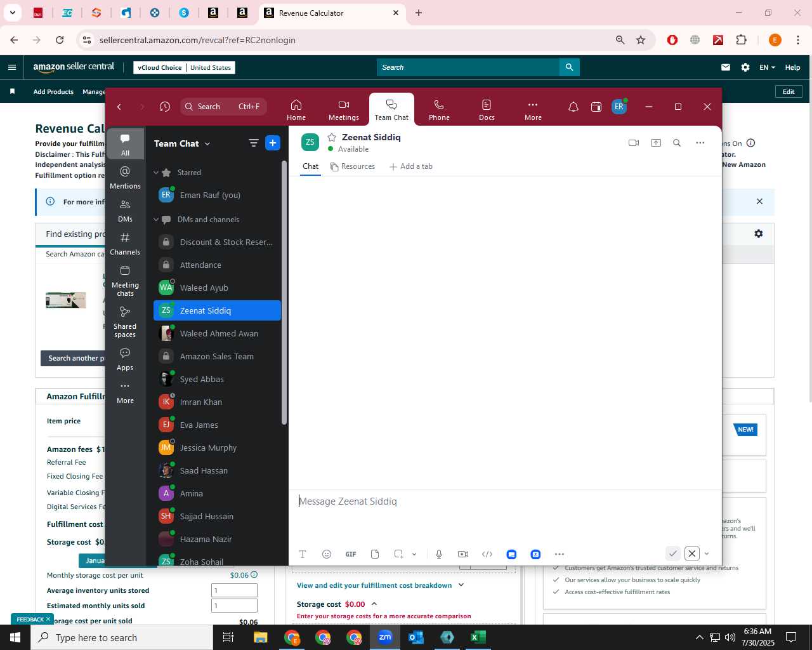
Task: Open the More menu in Zoom top bar
Action: (533, 109)
